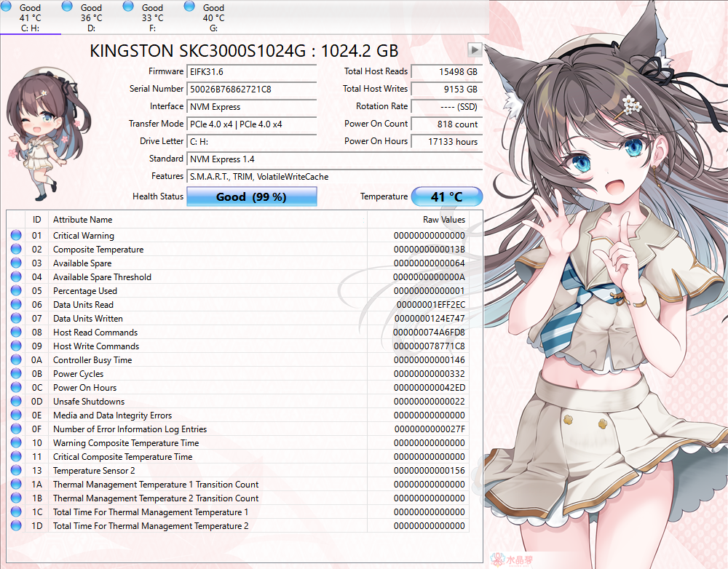Click orb for Total Time Thermal Management Temperature 2
This screenshot has width=728, height=569.
16,526
